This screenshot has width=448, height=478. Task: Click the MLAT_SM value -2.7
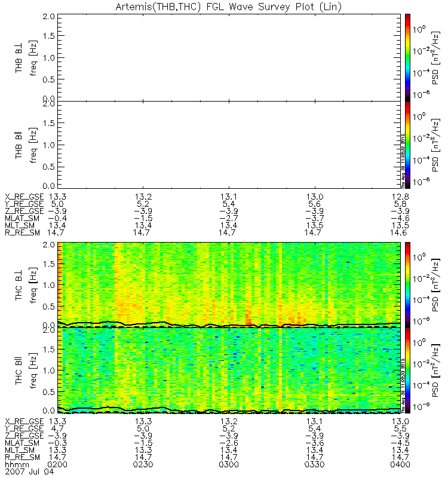tap(229, 218)
